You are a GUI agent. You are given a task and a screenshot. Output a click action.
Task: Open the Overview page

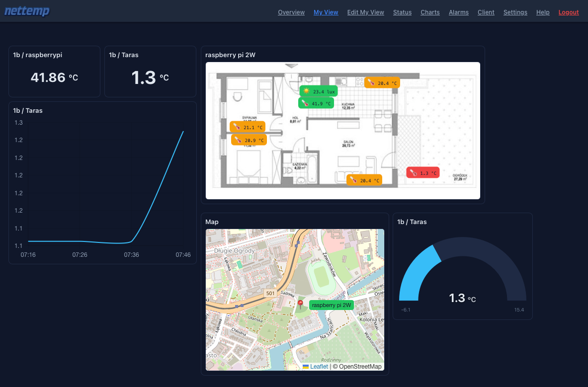[291, 12]
